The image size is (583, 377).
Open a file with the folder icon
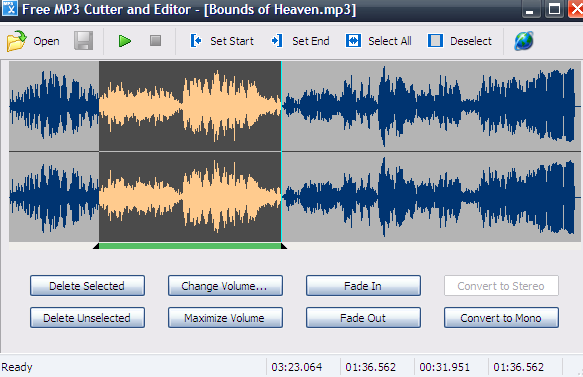[x=16, y=41]
